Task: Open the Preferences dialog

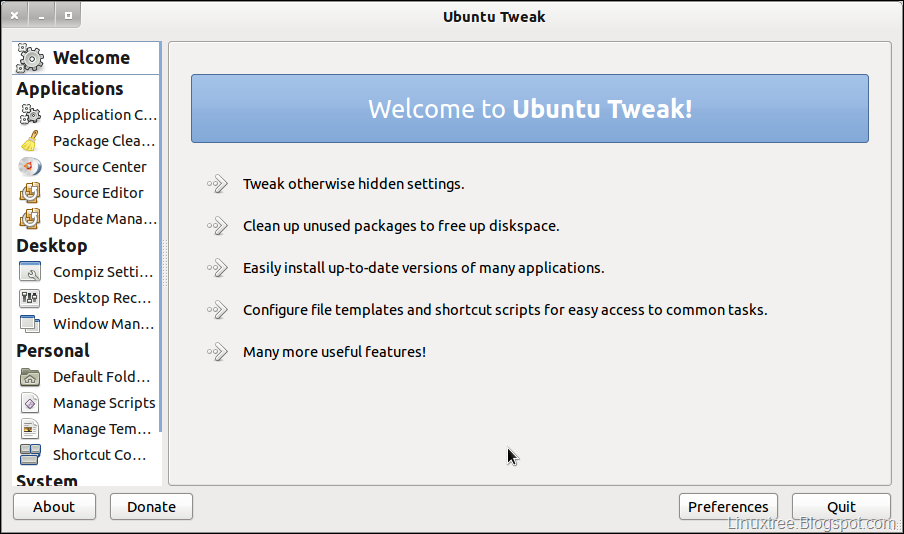Action: (x=728, y=507)
